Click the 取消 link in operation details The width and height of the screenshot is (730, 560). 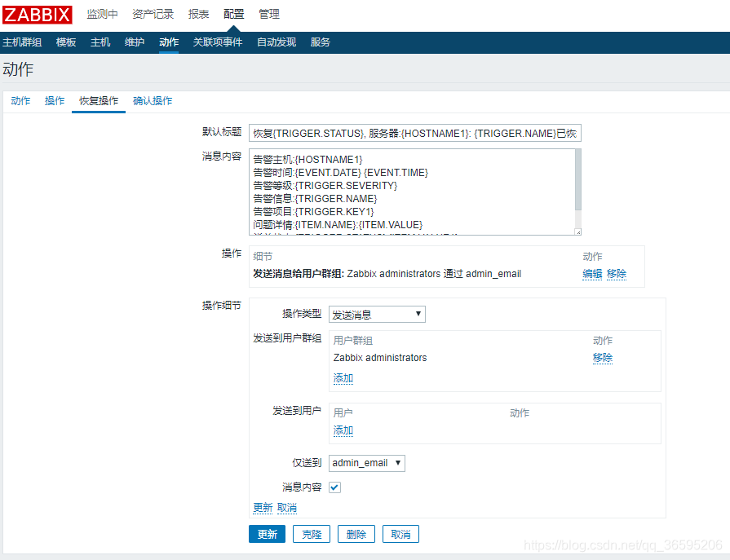287,508
